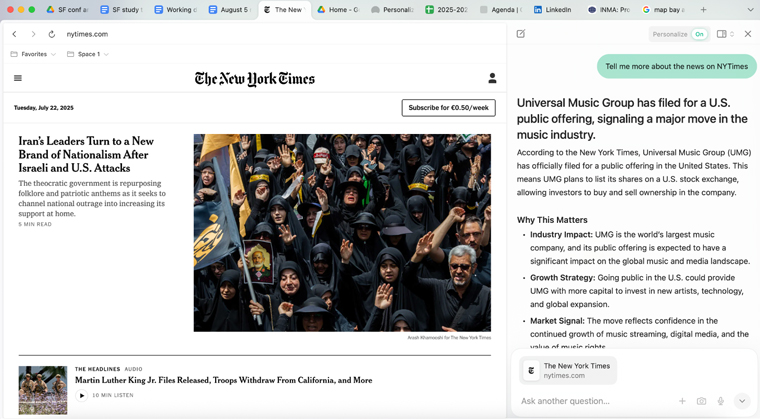Switch to the Working doc tab
This screenshot has height=419, width=760.
click(175, 10)
